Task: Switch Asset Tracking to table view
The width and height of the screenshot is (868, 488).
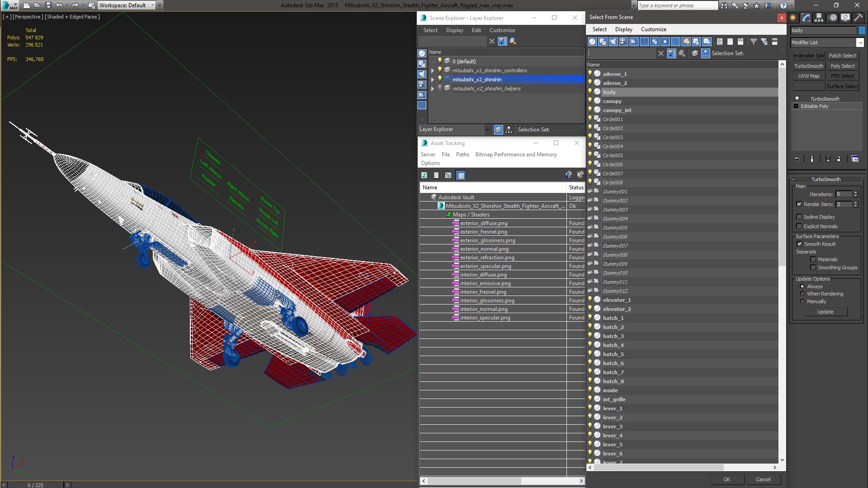Action: coord(461,175)
